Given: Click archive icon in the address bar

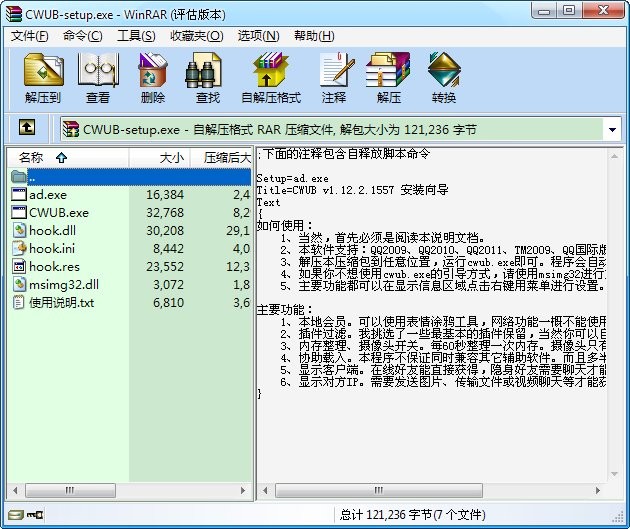Looking at the screenshot, I should [71, 129].
